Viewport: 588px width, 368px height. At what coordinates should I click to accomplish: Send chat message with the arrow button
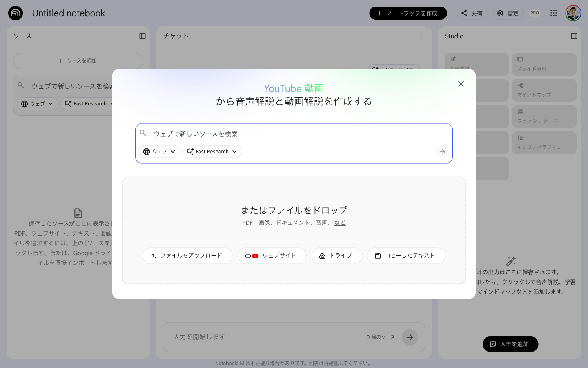click(410, 337)
